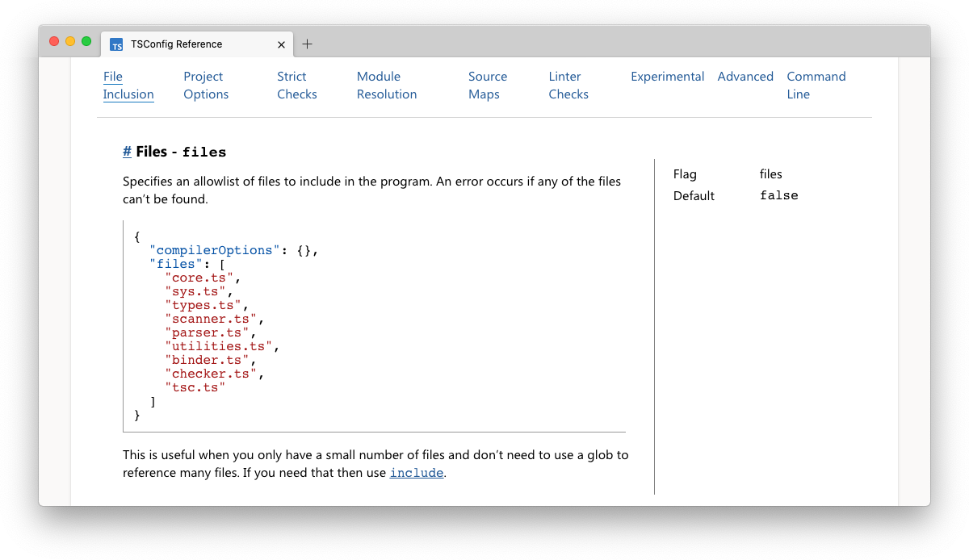Open the Project Options section
This screenshot has height=560, width=969.
coord(205,85)
